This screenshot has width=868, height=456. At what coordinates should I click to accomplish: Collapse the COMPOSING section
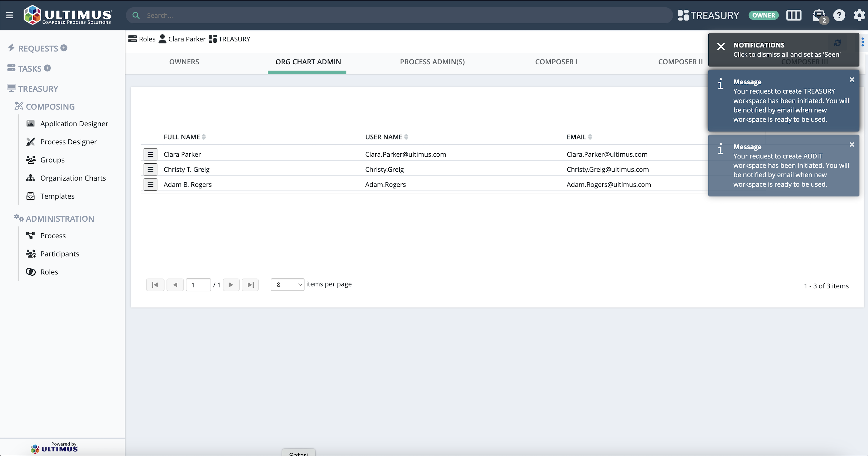point(50,106)
